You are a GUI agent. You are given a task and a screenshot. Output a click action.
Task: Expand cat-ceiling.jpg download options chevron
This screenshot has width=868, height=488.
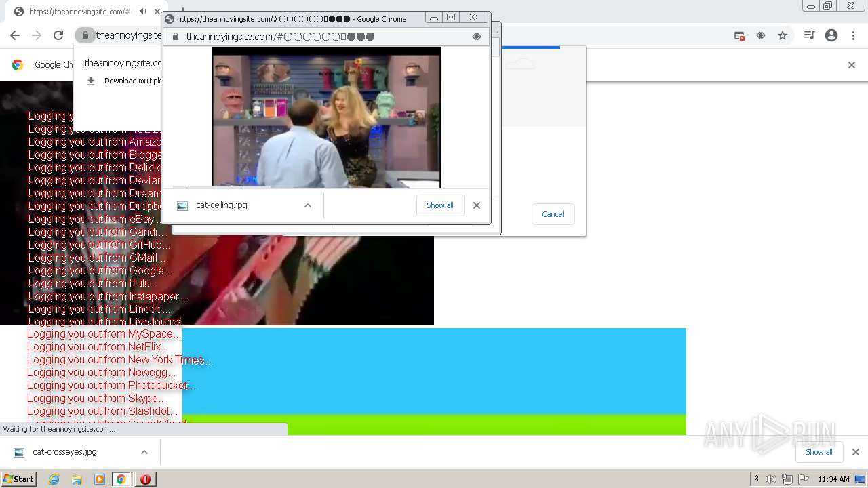308,205
